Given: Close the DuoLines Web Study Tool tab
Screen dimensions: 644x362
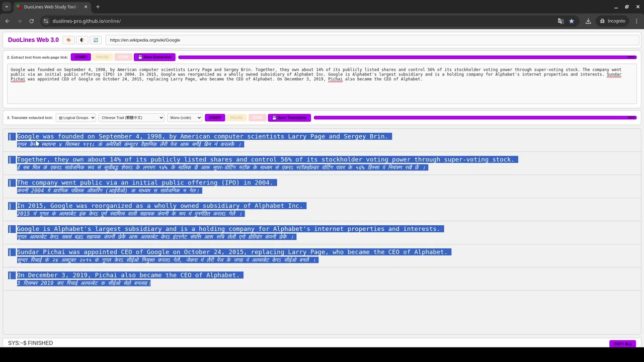Looking at the screenshot, I should coord(86,7).
